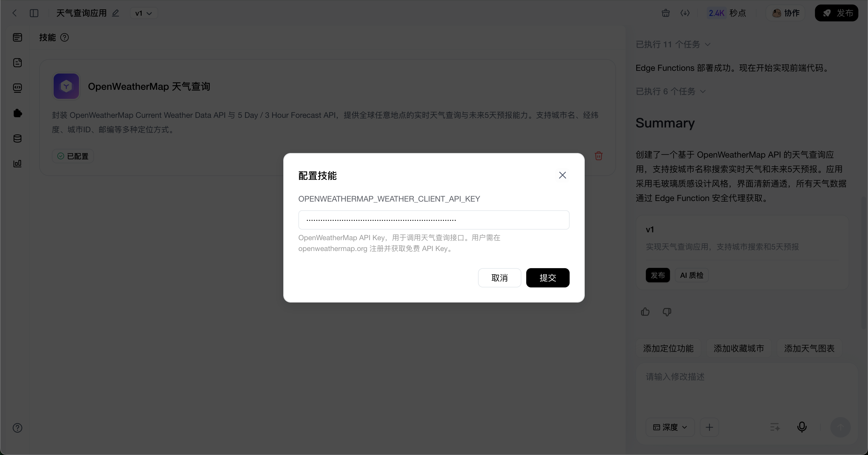Open the help icon at sidebar bottom
Image resolution: width=868 pixels, height=455 pixels.
17,428
